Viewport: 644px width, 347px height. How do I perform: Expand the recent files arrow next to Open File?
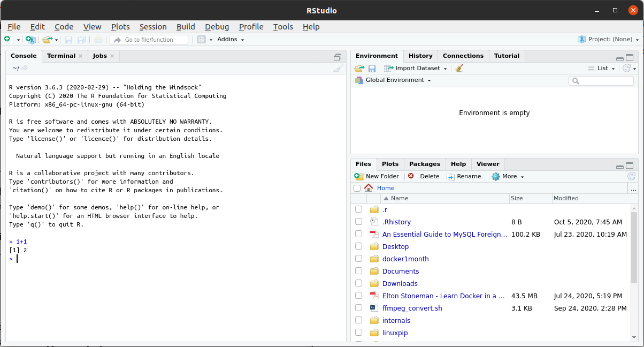[x=56, y=40]
